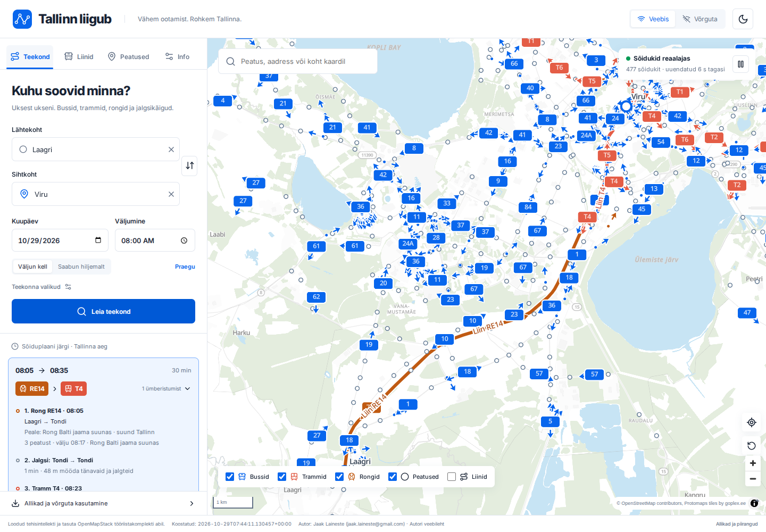Open the date picker calendar icon
766x532 pixels.
click(x=98, y=240)
